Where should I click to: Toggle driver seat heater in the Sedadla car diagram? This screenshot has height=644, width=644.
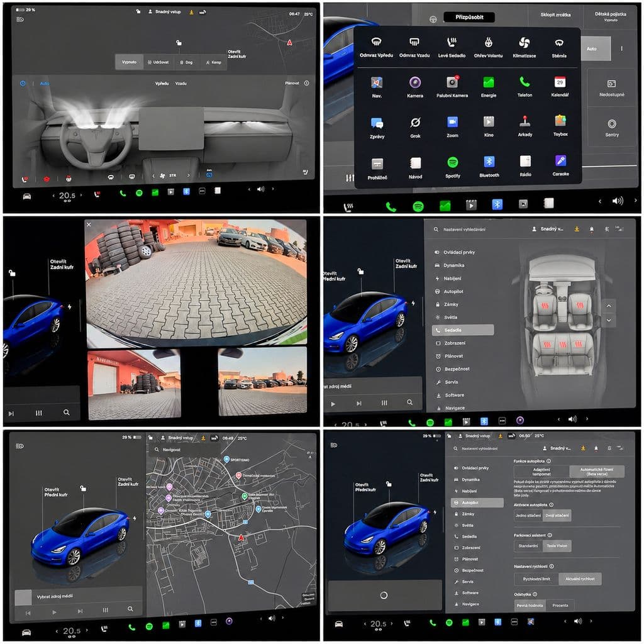(545, 306)
